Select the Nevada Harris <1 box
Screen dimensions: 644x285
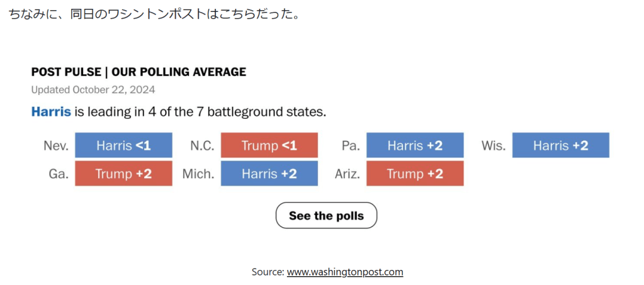click(123, 145)
